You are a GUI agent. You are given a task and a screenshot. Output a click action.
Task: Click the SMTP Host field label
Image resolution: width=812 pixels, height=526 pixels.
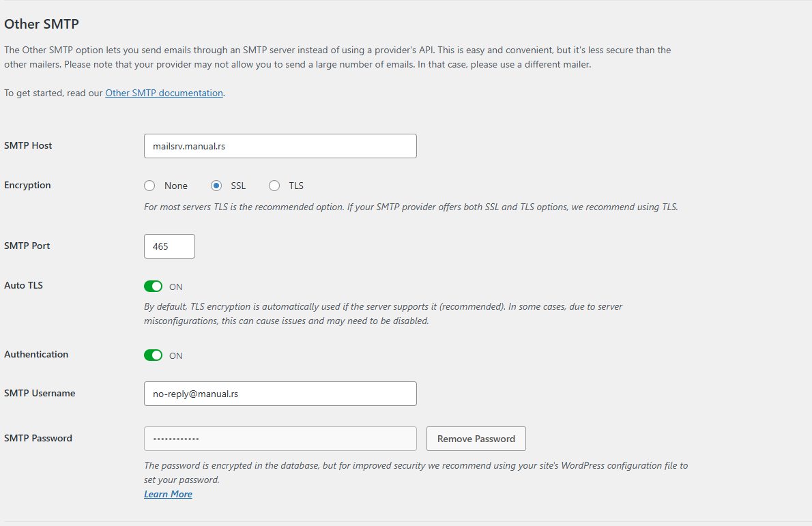pyautogui.click(x=28, y=145)
